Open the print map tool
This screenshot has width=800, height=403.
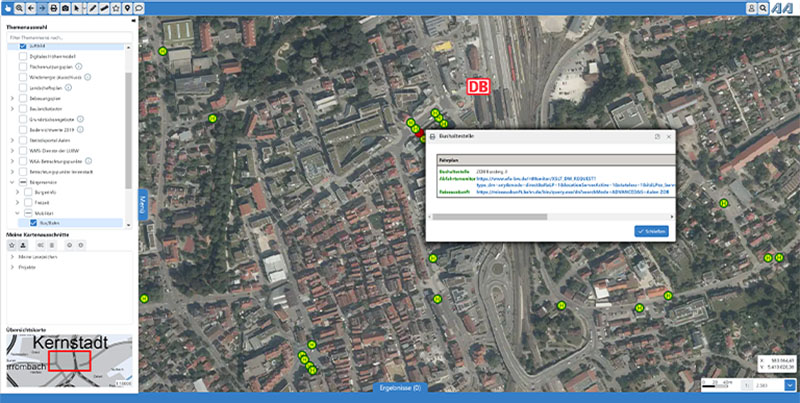click(x=54, y=8)
